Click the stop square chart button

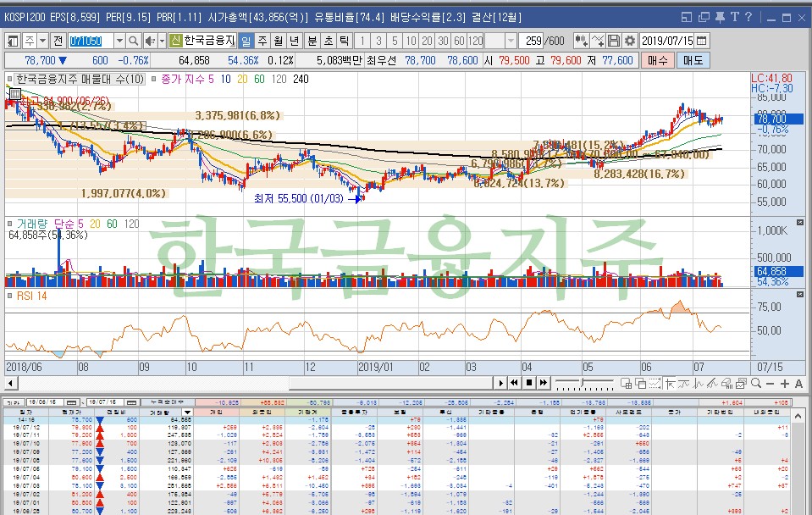pyautogui.click(x=528, y=383)
